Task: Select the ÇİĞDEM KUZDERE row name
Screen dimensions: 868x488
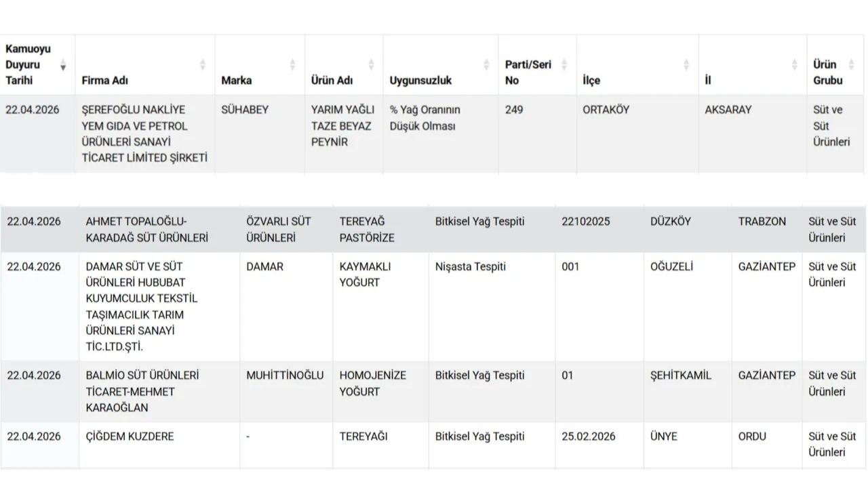Action: pyautogui.click(x=130, y=436)
